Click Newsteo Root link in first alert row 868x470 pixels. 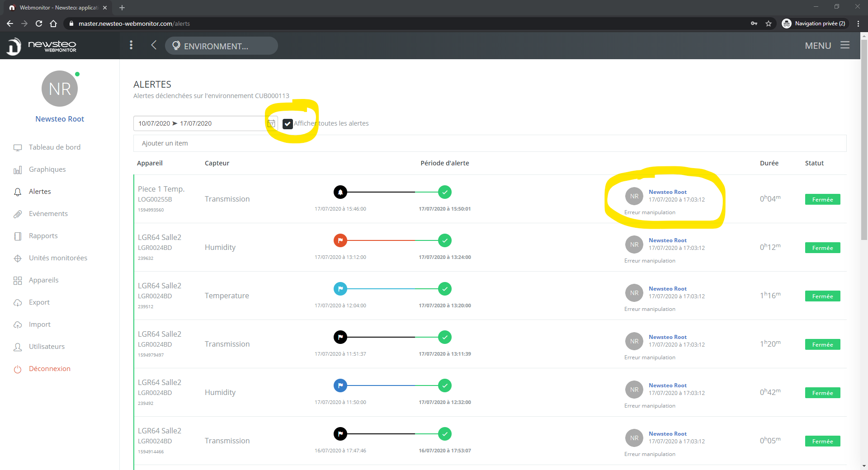[x=667, y=192]
